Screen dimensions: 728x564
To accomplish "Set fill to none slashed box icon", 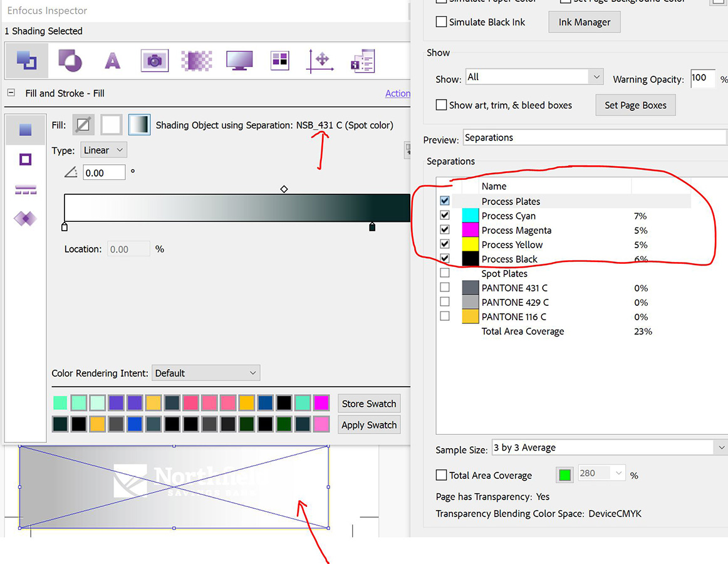I will [83, 125].
